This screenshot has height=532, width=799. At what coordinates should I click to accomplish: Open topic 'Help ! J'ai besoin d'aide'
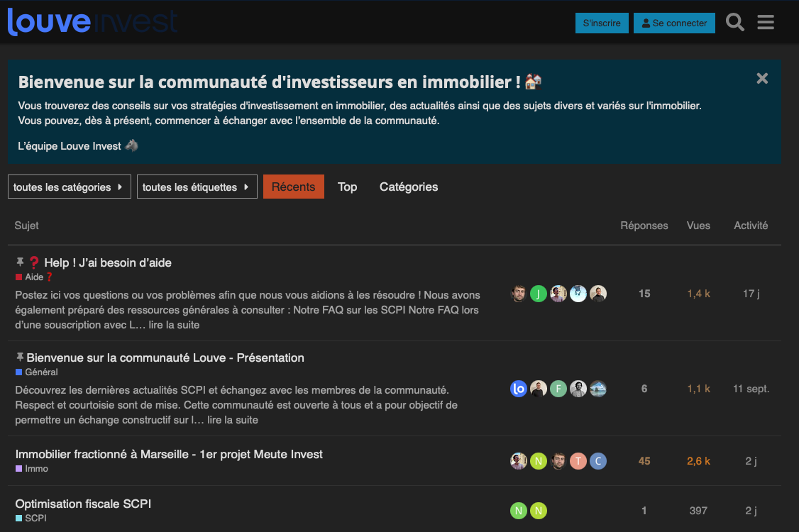(108, 262)
